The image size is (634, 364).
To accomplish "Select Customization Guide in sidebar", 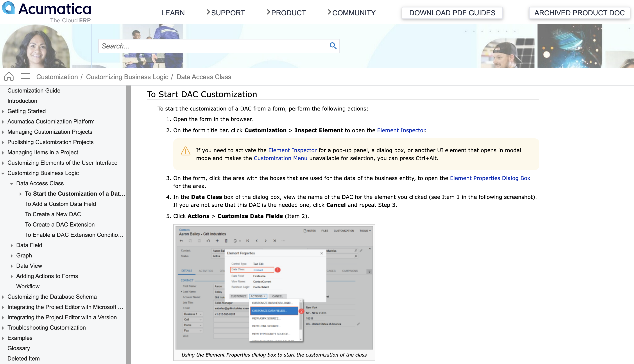I will 34,91.
